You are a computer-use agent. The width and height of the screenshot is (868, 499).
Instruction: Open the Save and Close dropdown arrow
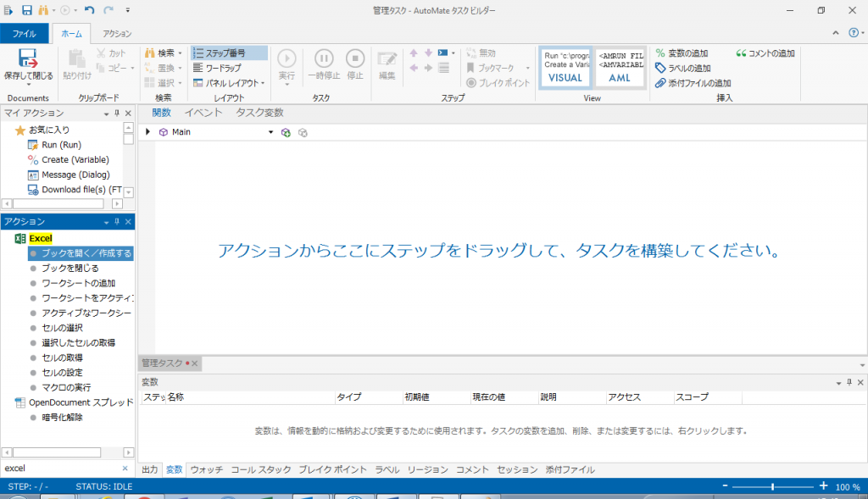[x=28, y=85]
